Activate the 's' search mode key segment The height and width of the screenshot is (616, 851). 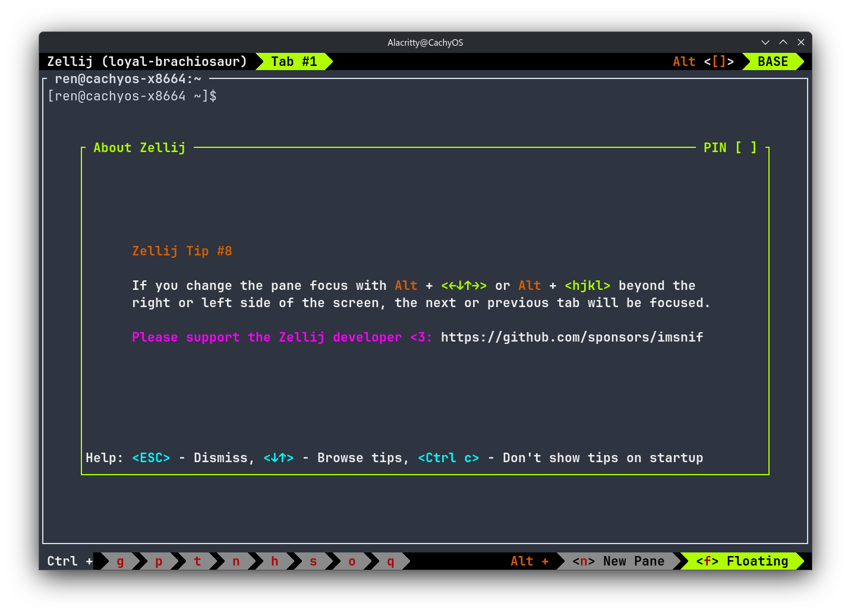(x=313, y=561)
